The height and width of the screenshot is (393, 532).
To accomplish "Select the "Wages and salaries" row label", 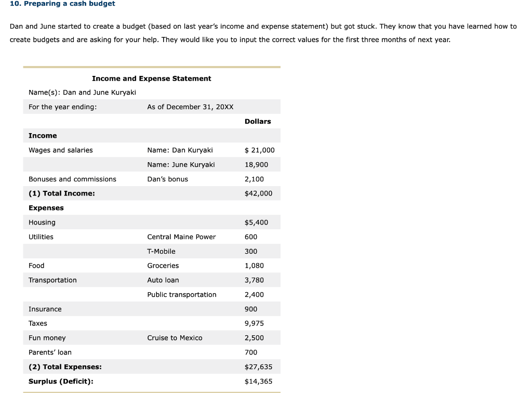I will click(x=60, y=150).
